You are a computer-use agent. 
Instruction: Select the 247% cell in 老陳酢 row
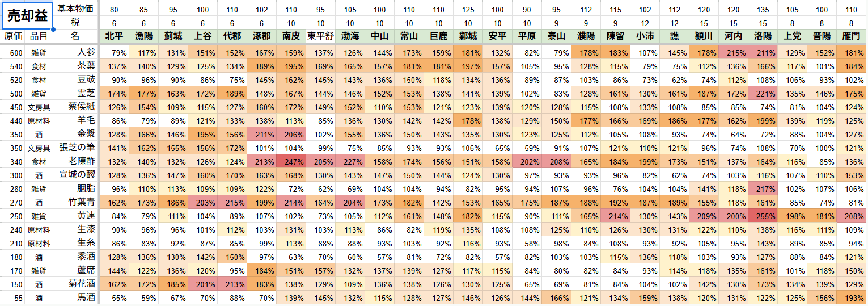(x=291, y=161)
